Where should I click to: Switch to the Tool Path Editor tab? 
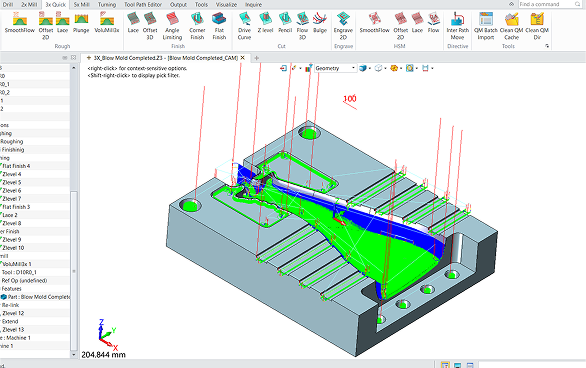pyautogui.click(x=143, y=4)
